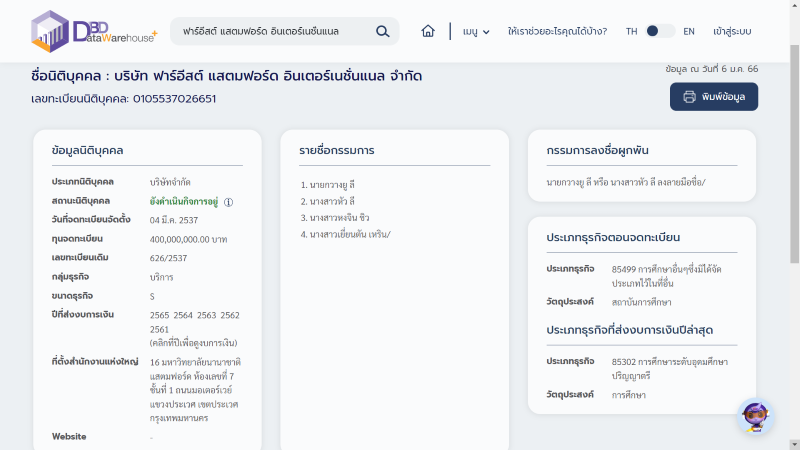Click the chevron arrow next to เมนู

[x=487, y=32]
